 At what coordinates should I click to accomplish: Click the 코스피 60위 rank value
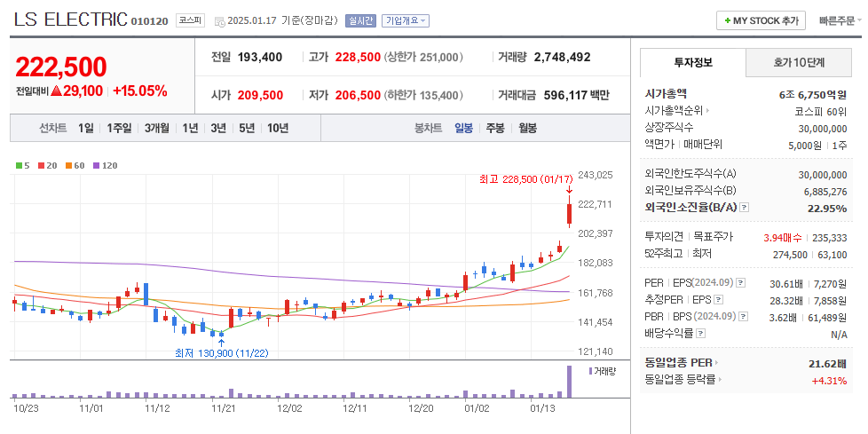click(823, 111)
